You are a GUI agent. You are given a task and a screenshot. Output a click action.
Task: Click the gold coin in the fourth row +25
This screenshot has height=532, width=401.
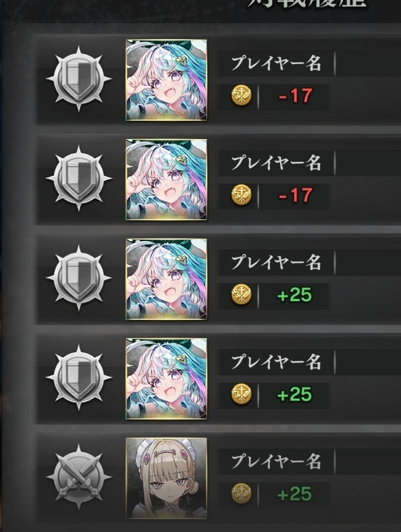pyautogui.click(x=242, y=394)
